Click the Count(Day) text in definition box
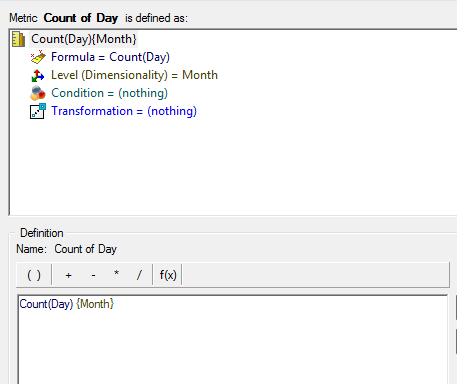This screenshot has width=457, height=384. (x=46, y=304)
